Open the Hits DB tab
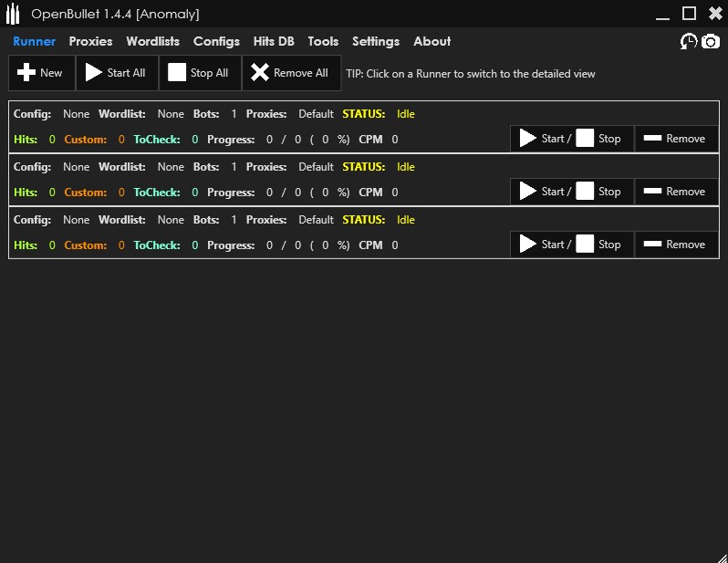The height and width of the screenshot is (563, 728). (x=274, y=41)
